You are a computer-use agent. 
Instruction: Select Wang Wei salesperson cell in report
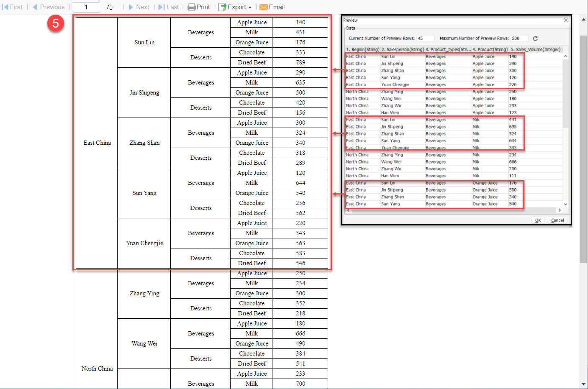tap(144, 343)
